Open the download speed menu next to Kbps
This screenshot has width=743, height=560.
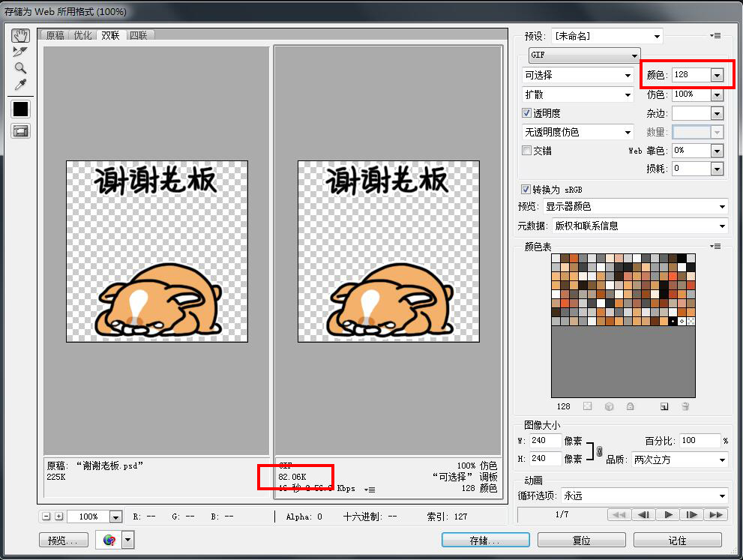click(370, 490)
